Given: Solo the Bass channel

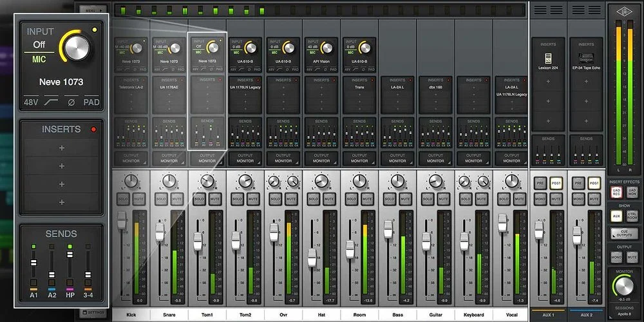Looking at the screenshot, I should coord(390,199).
